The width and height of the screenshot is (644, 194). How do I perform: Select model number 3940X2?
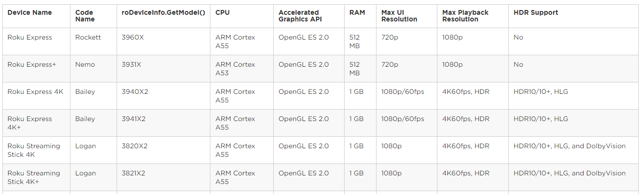[135, 92]
